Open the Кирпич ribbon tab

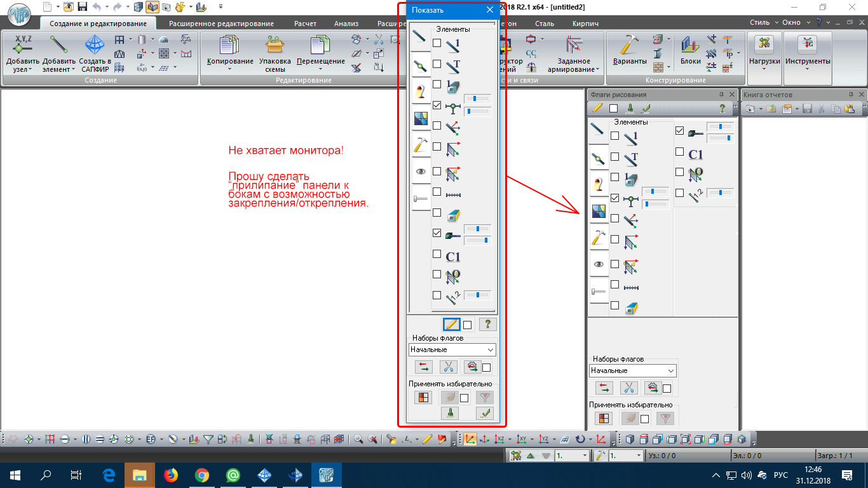point(585,24)
